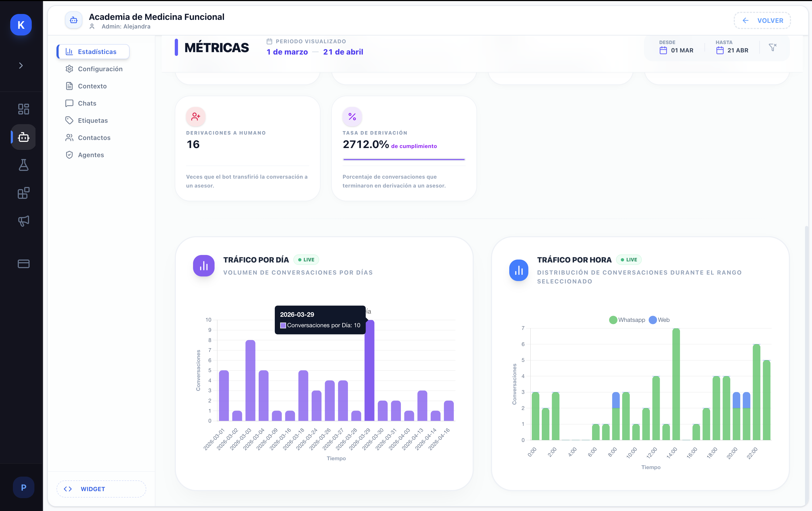Viewport: 812px width, 511px height.
Task: Click the Tasa de Derivación progress bar
Action: [x=404, y=159]
